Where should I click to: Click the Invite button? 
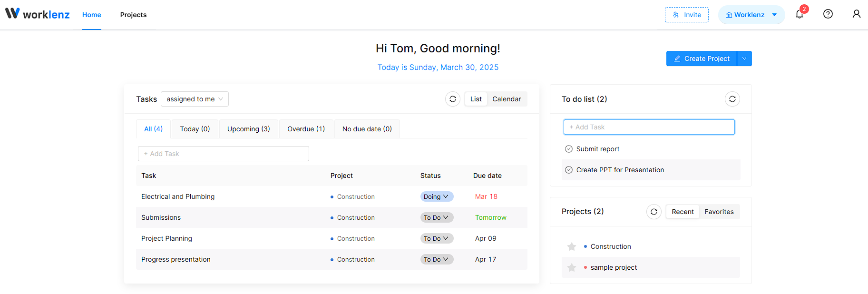coord(686,15)
